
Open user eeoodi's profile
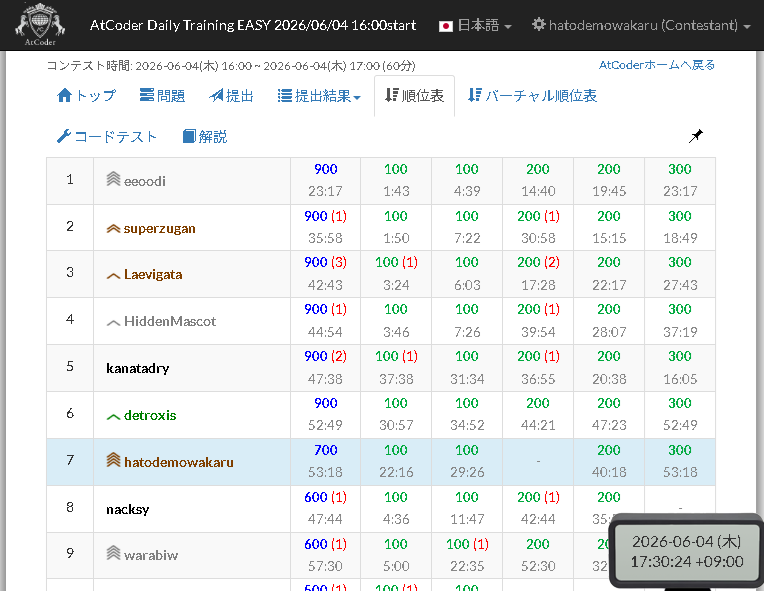[145, 181]
